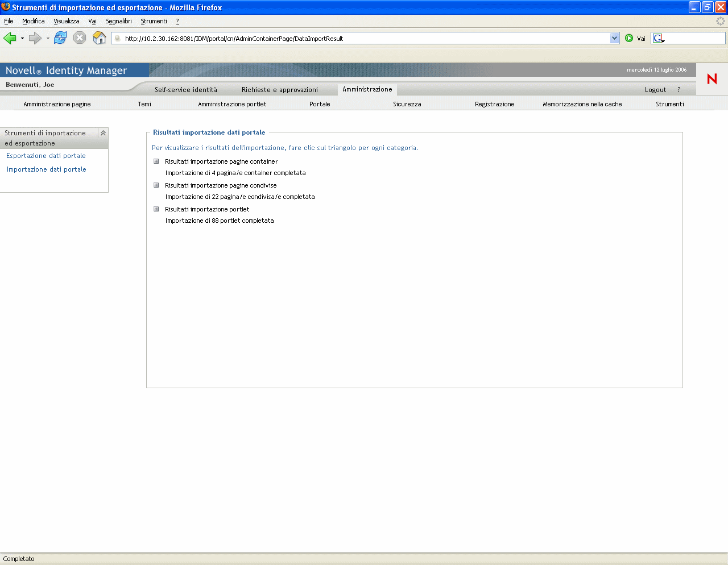Click 'Importazione di 22 pagina/e condivisa/e completata'
This screenshot has height=565, width=728.
point(240,197)
